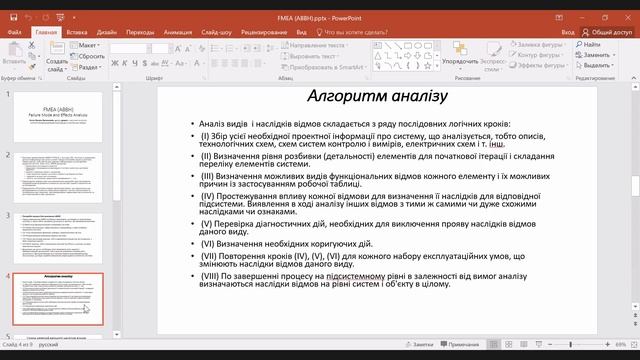
Task: Open Направление текста text direction menu
Action: pos(315,45)
